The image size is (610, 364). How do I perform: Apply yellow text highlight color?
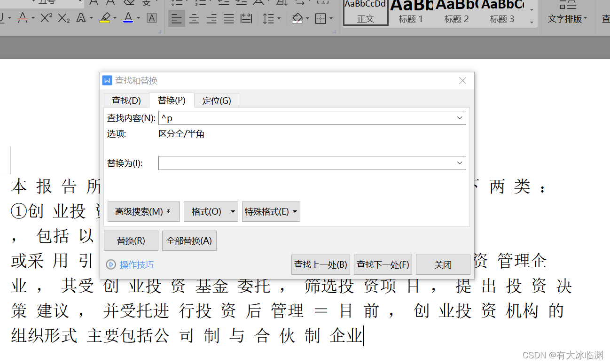point(104,18)
